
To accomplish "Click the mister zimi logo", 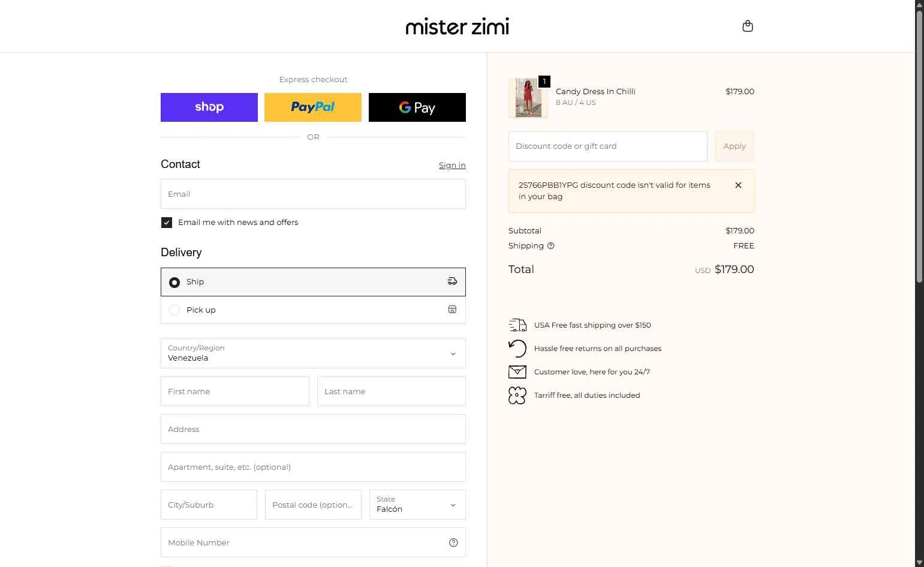I will (x=458, y=26).
